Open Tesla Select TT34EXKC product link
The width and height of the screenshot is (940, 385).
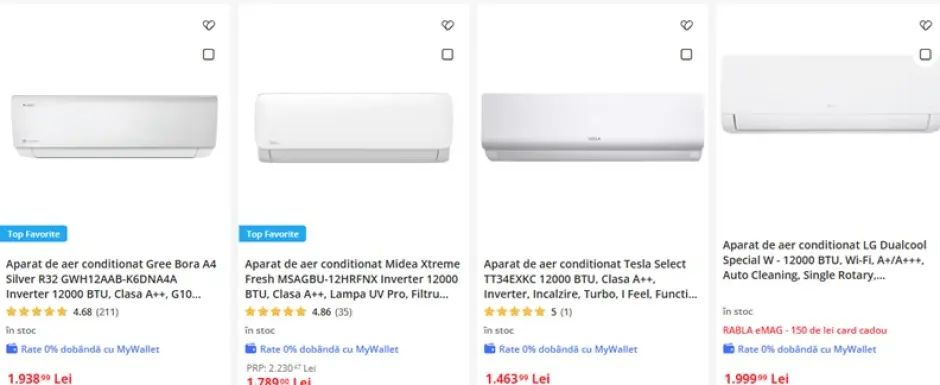tap(591, 279)
